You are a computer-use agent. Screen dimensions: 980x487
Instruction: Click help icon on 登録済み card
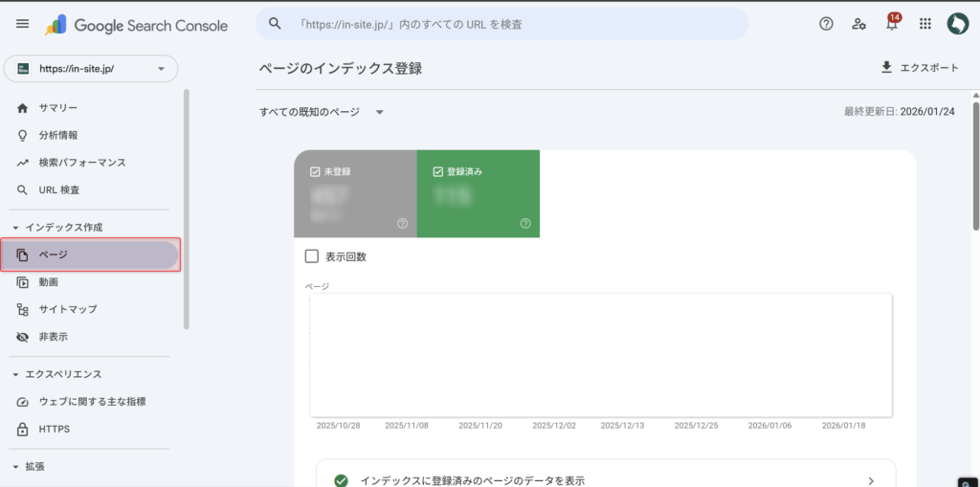tap(525, 224)
